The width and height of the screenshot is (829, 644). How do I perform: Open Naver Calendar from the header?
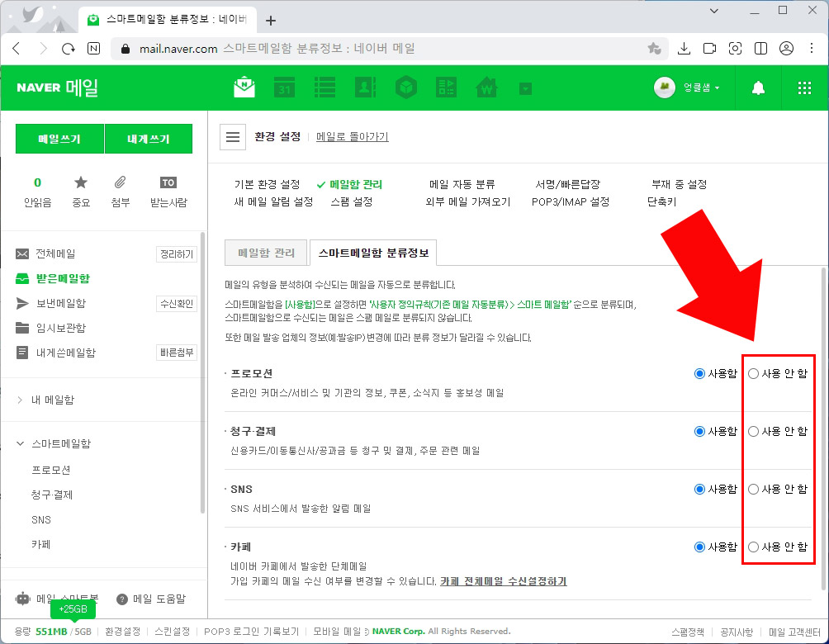pyautogui.click(x=284, y=87)
